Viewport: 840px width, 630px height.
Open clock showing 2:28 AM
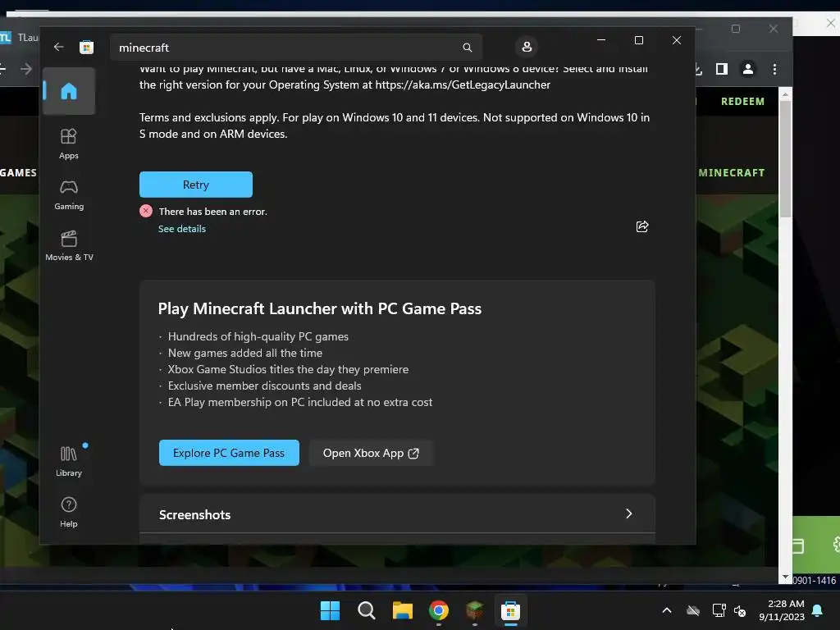[782, 610]
